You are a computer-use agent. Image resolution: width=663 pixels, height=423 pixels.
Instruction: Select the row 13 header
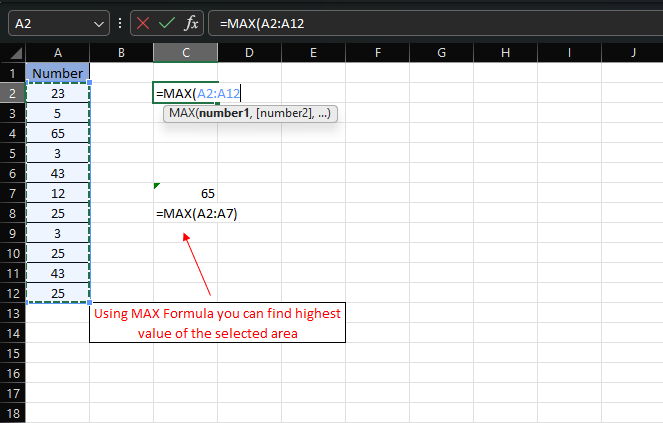(12, 313)
